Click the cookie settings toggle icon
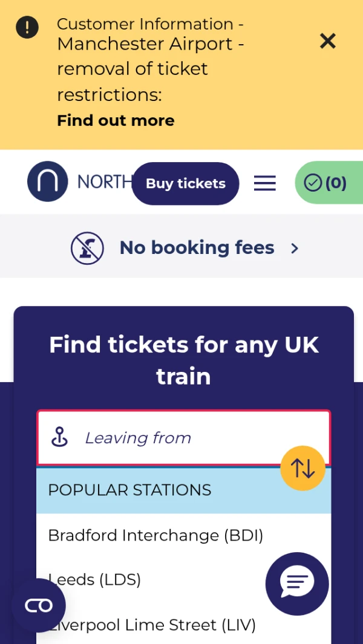 tap(39, 605)
